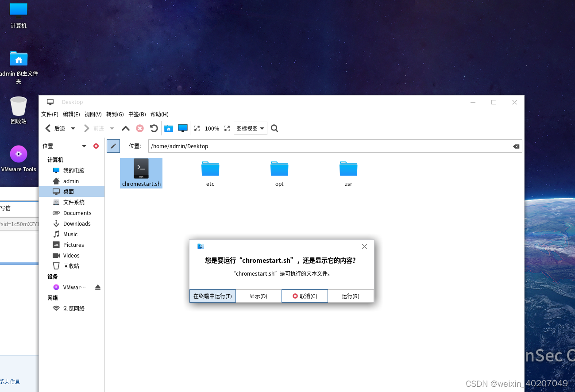
Task: Open the VMware Tools disc on desktop
Action: [19, 158]
